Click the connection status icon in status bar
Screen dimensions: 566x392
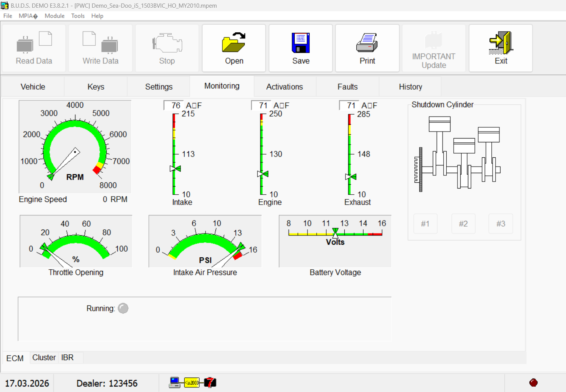coord(192,382)
